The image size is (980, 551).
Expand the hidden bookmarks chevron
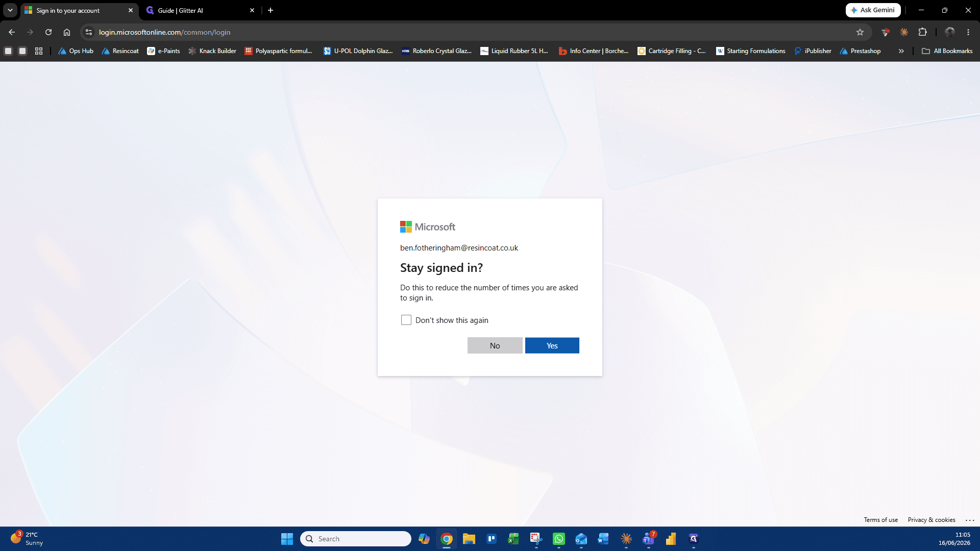(x=901, y=51)
